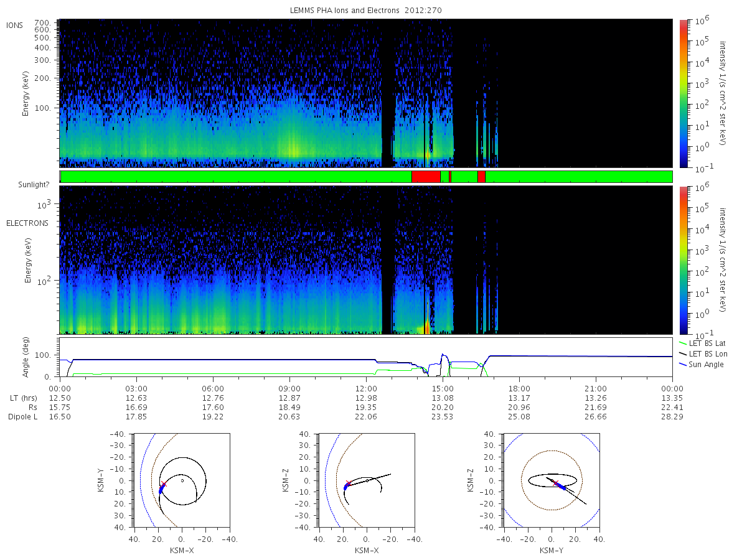Click the red Sunlight segment near 16:30
This screenshot has width=747, height=560.
pyautogui.click(x=481, y=177)
